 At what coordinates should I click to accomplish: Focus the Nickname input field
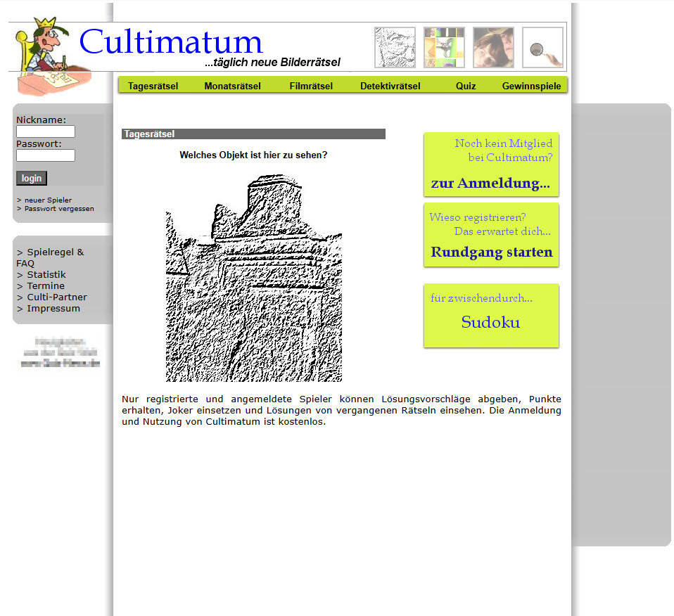coord(46,131)
